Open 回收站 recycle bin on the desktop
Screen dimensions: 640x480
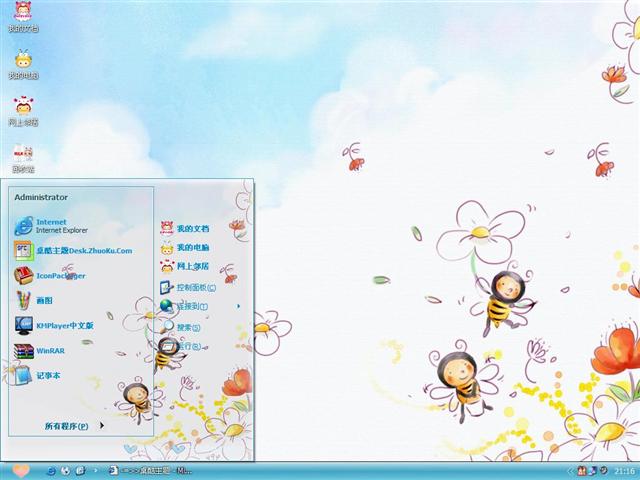coord(23,158)
